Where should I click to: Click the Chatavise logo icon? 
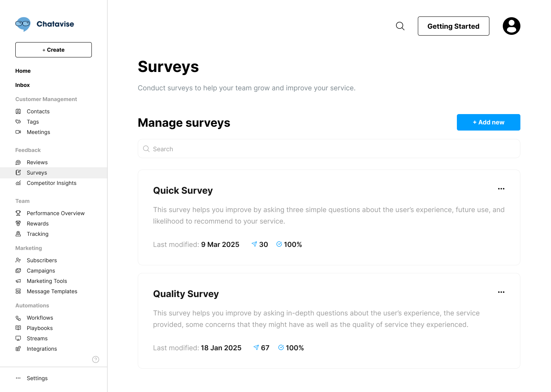pyautogui.click(x=23, y=24)
